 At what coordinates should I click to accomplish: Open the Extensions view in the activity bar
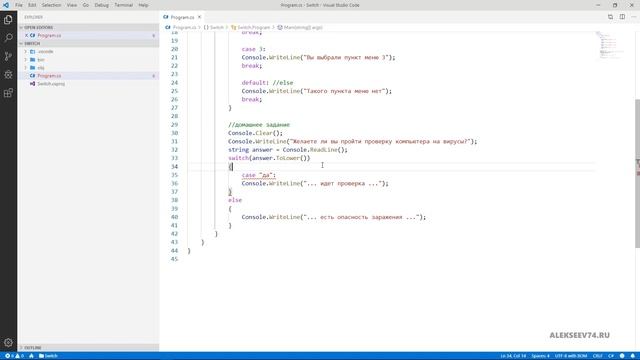(x=8, y=93)
